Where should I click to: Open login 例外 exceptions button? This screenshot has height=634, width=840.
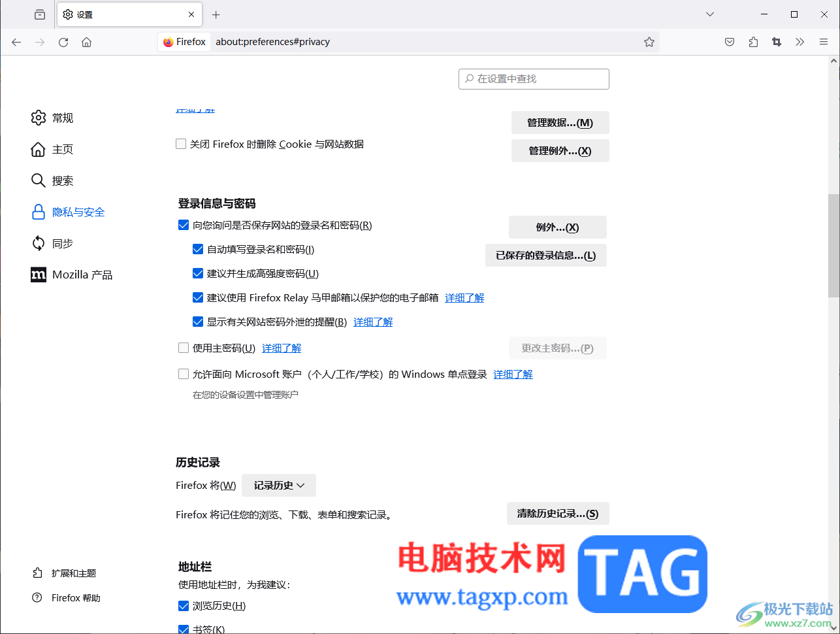click(x=558, y=227)
